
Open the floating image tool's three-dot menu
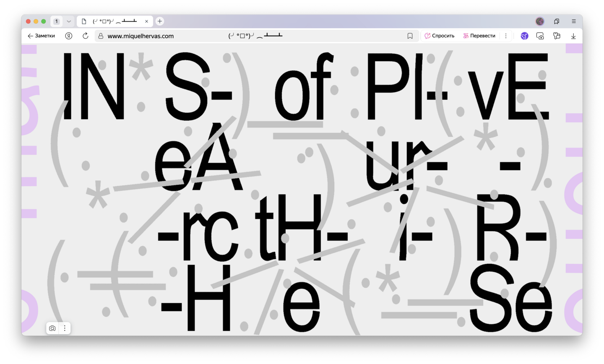pyautogui.click(x=65, y=328)
